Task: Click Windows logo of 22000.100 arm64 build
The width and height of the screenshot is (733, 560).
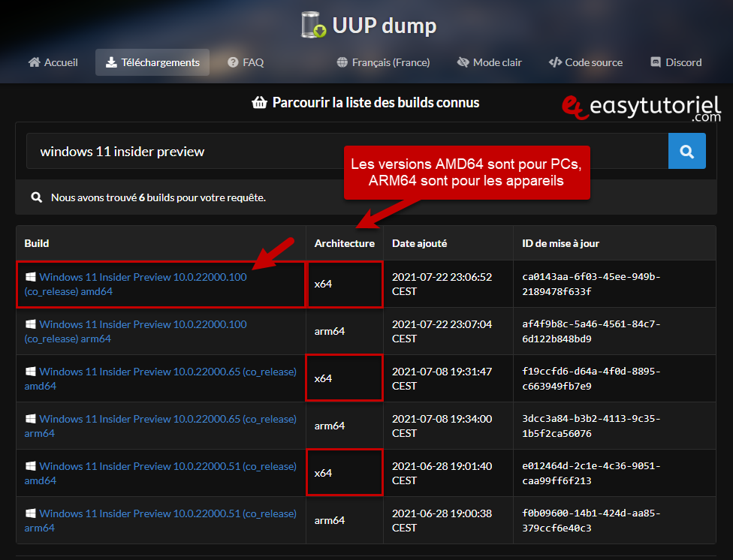Action: (x=30, y=324)
